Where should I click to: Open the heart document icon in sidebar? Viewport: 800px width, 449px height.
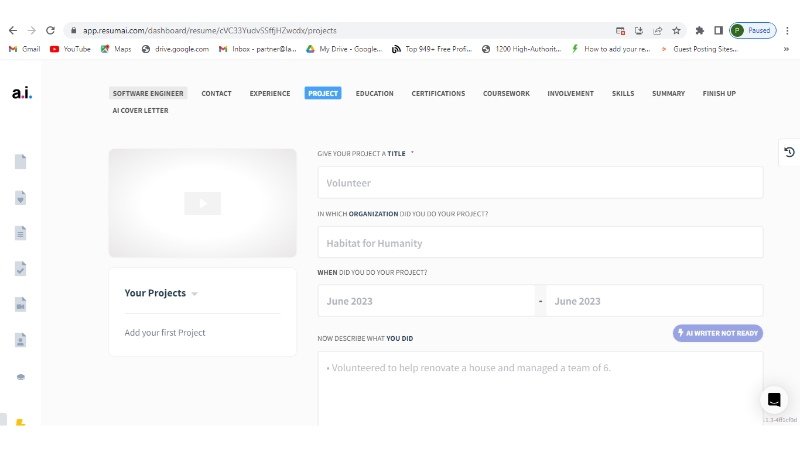click(x=20, y=197)
